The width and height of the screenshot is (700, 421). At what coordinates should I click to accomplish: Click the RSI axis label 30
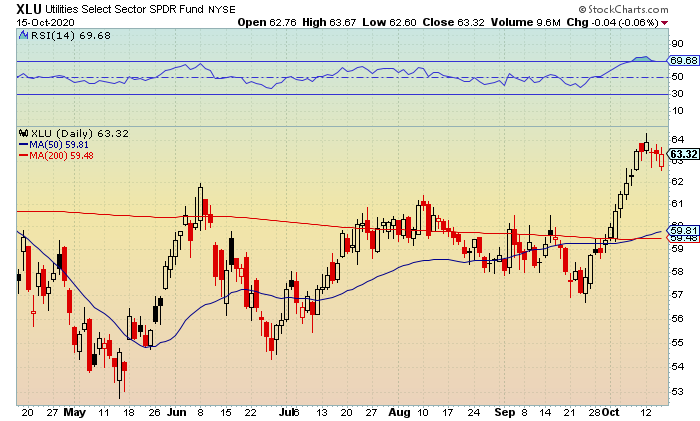pos(677,94)
